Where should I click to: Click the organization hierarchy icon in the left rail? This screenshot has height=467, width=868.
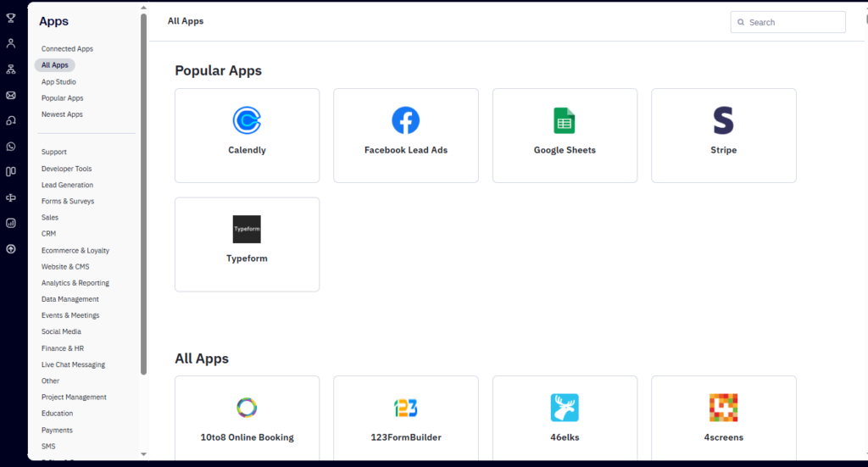10,69
